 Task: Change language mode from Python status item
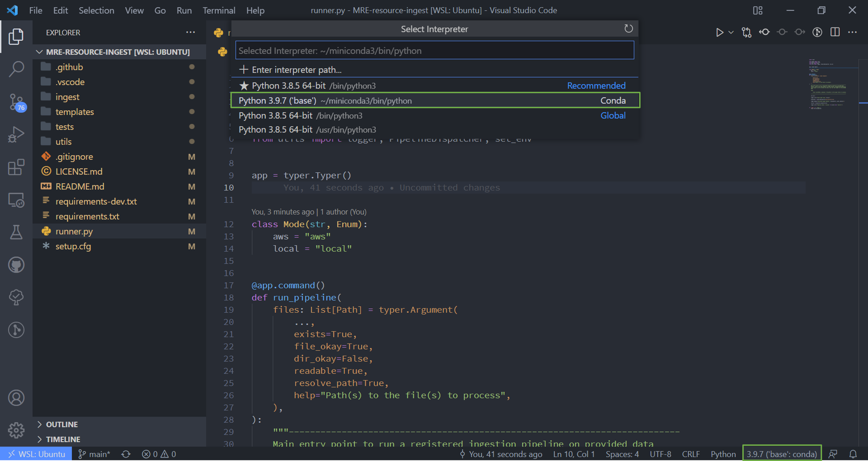click(723, 454)
